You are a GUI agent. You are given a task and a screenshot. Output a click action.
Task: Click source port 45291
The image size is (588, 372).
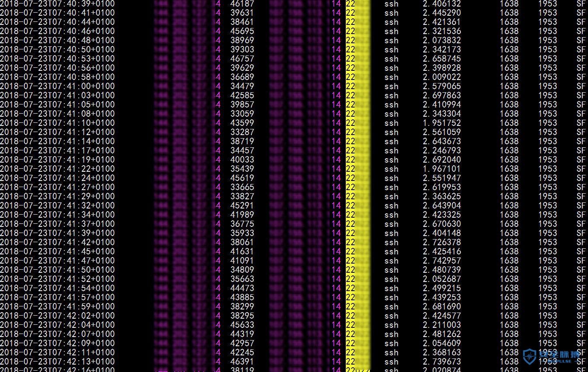[x=242, y=205]
